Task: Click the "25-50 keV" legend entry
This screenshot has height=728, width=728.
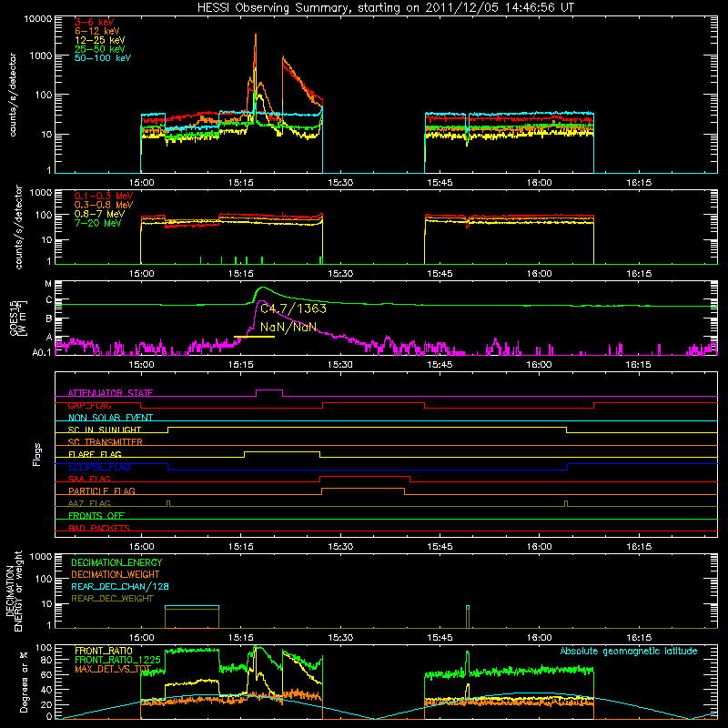Action: (100, 49)
